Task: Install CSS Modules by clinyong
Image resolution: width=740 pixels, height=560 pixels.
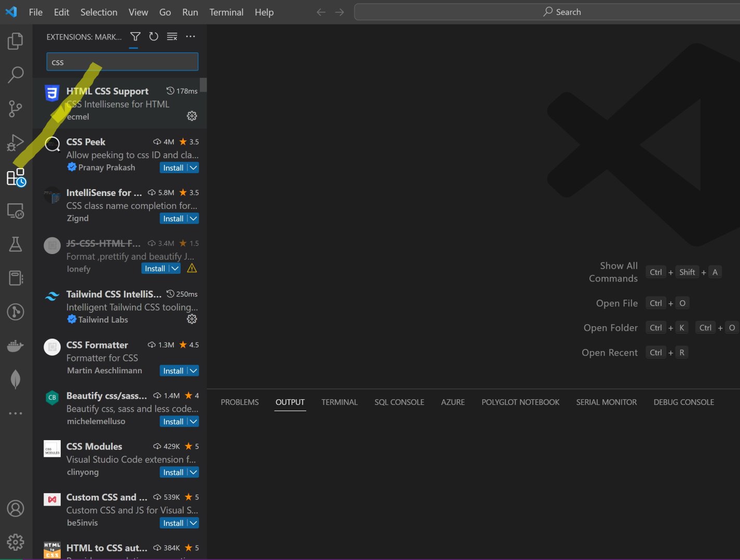Action: click(173, 472)
